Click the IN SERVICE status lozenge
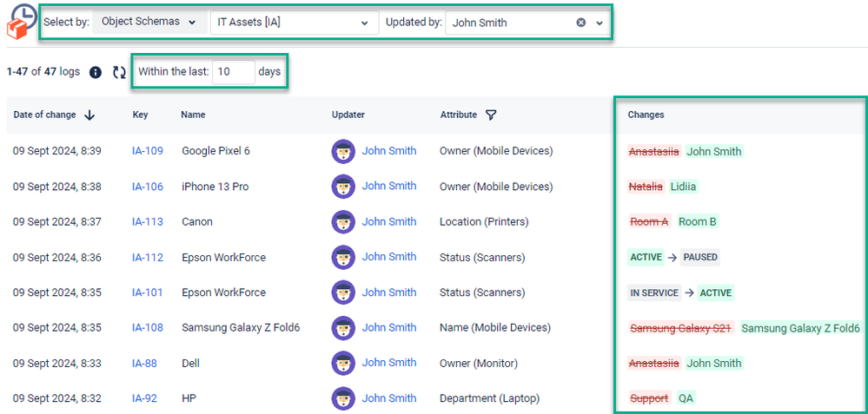The image size is (868, 414). click(653, 292)
